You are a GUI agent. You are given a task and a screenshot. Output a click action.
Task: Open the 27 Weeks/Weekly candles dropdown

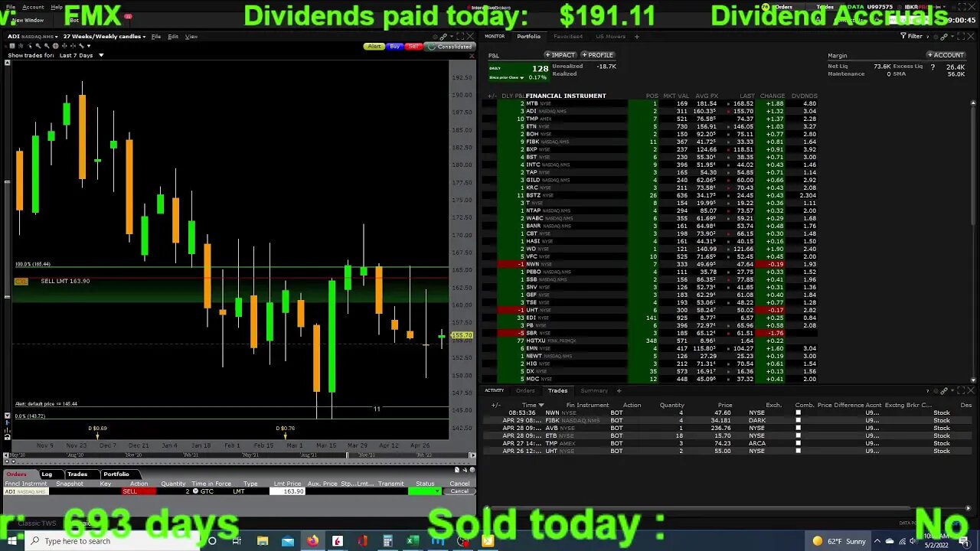(145, 36)
